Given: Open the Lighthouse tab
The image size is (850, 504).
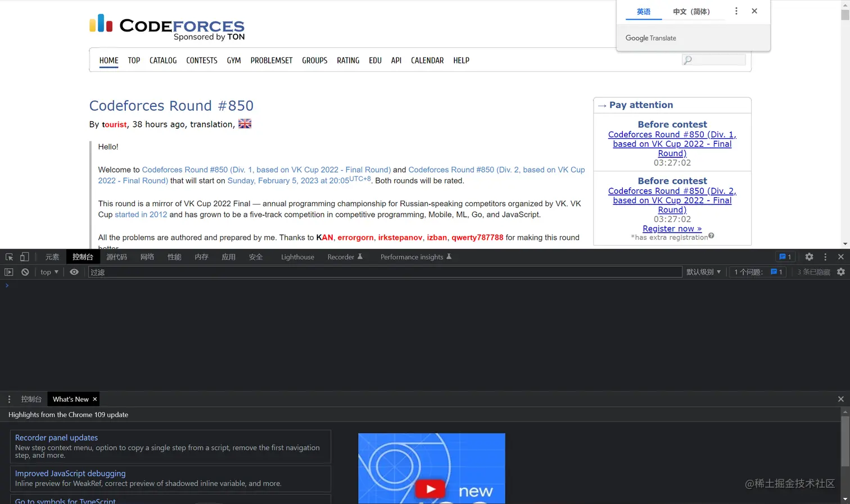Looking at the screenshot, I should tap(297, 257).
